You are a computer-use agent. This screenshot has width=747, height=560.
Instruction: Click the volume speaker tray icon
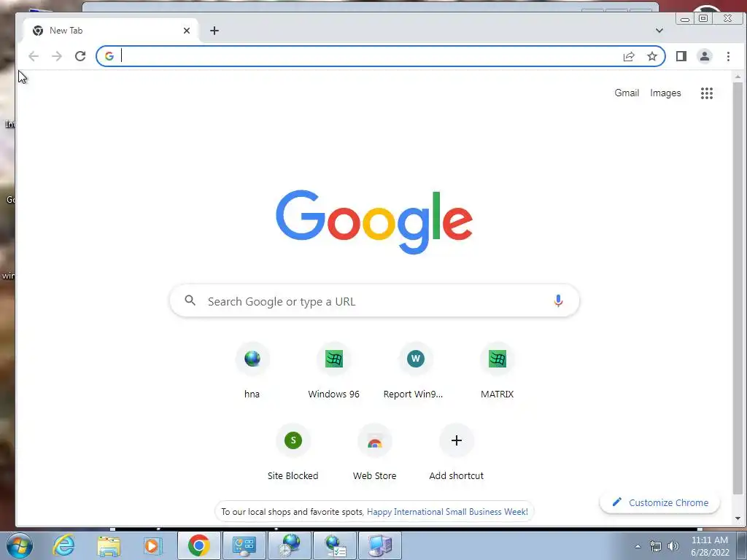pyautogui.click(x=673, y=546)
